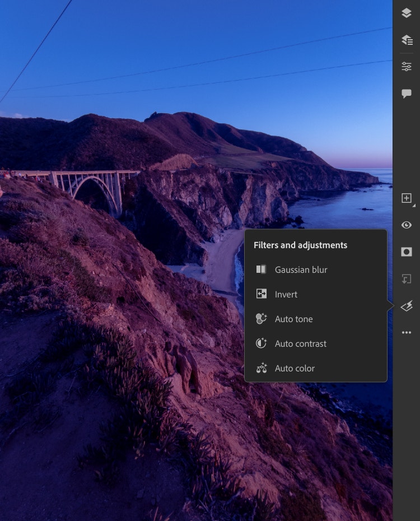Viewport: 420px width, 521px height.
Task: Toggle the clipping mask icon
Action: pos(407,279)
